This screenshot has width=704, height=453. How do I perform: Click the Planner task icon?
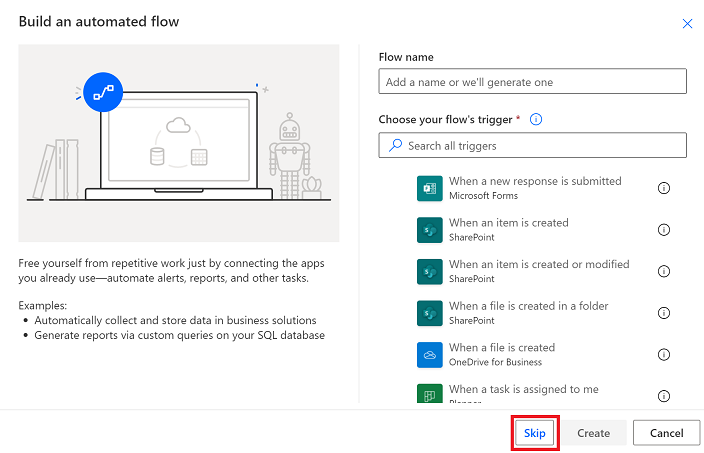429,393
